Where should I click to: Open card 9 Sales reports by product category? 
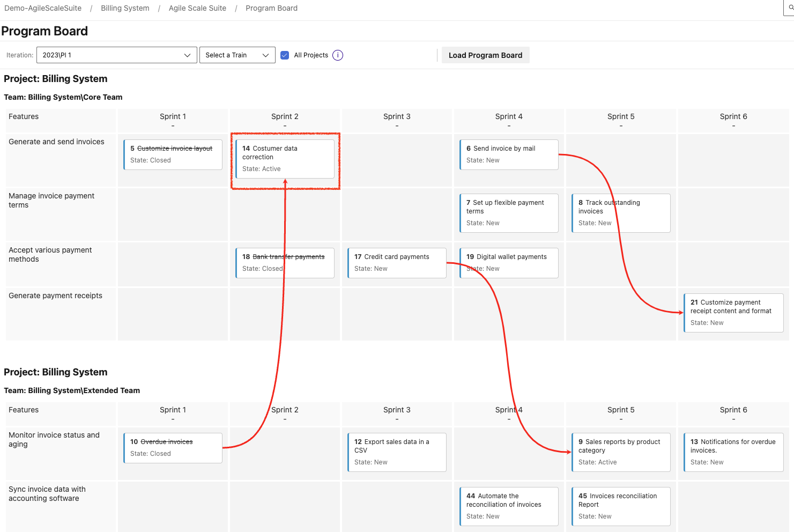(x=620, y=452)
